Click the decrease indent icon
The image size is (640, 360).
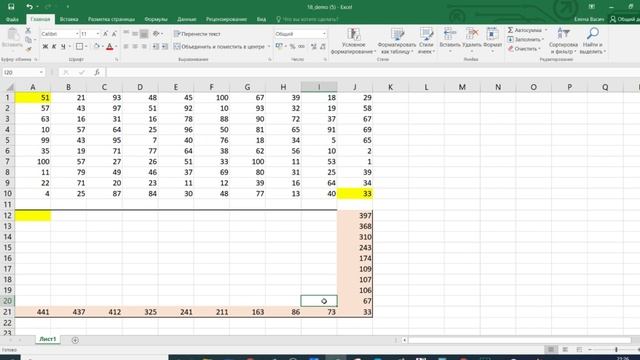pyautogui.click(x=156, y=47)
